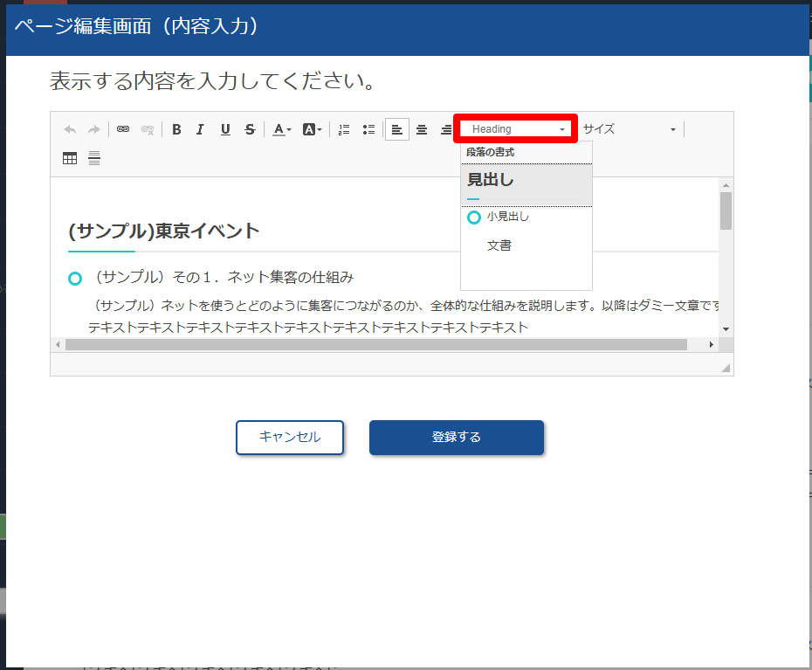Click the horizontal scroll right arrow
The height and width of the screenshot is (670, 812).
pos(712,344)
